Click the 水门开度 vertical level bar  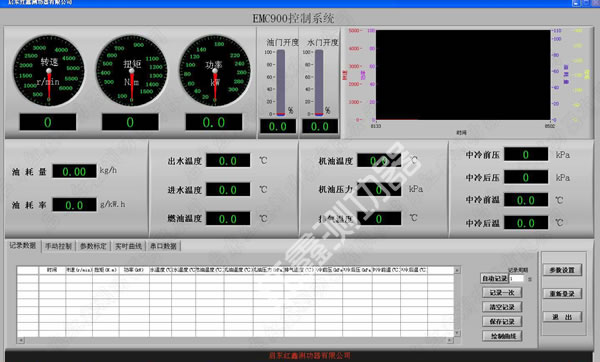click(x=319, y=82)
